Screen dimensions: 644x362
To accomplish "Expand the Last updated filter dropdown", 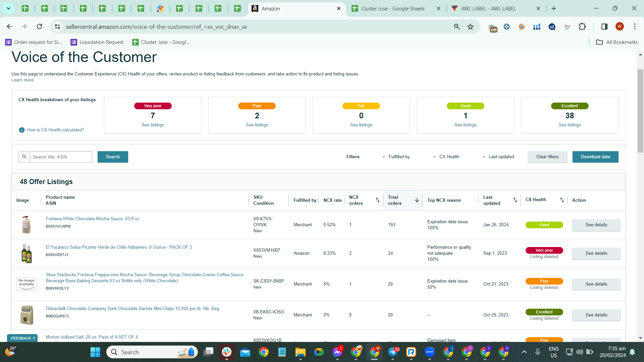I will coord(498,157).
